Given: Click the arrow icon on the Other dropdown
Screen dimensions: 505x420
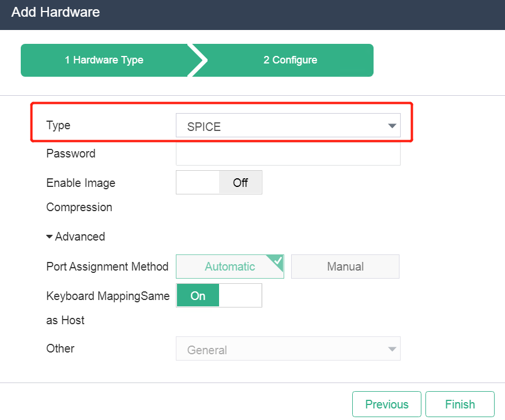Looking at the screenshot, I should pos(392,349).
